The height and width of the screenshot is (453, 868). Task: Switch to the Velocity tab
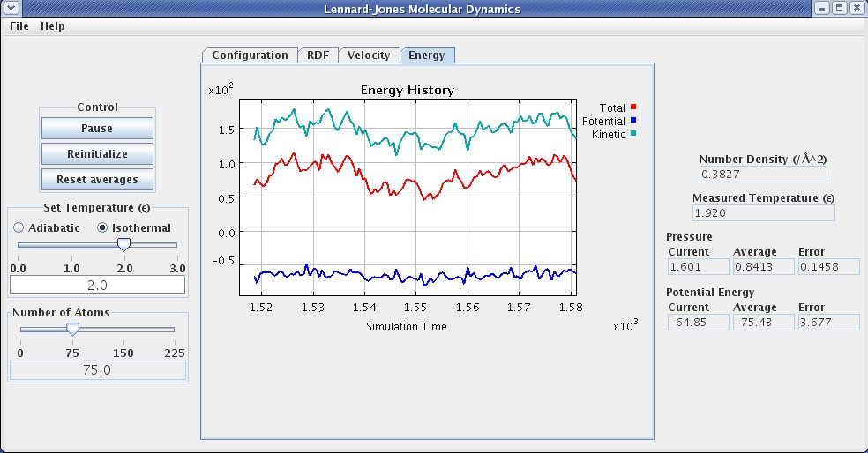(x=369, y=56)
